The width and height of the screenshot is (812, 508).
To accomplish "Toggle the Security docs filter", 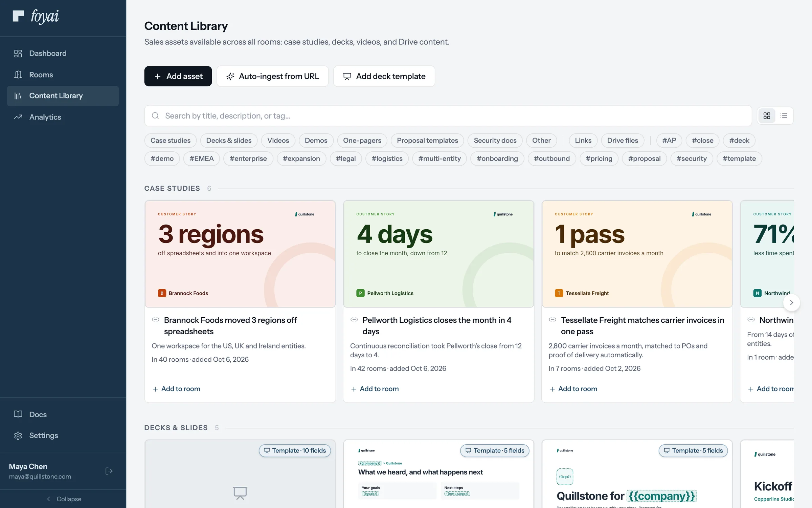I will [x=495, y=141].
